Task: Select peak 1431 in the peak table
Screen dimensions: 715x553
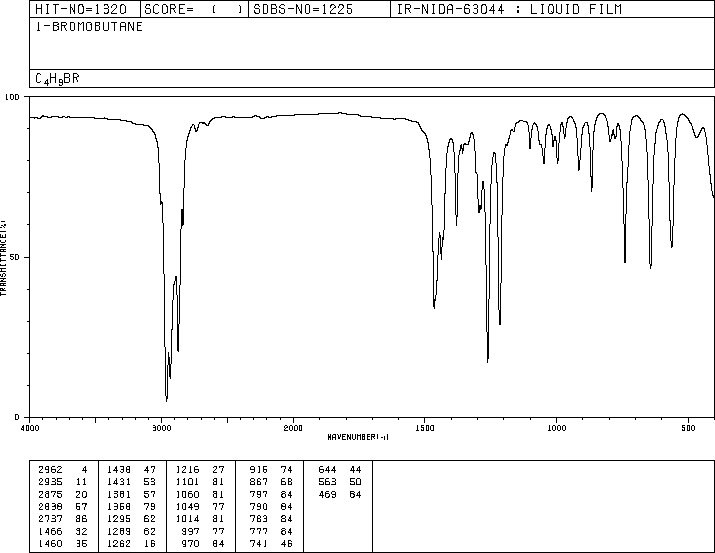Action: point(119,482)
